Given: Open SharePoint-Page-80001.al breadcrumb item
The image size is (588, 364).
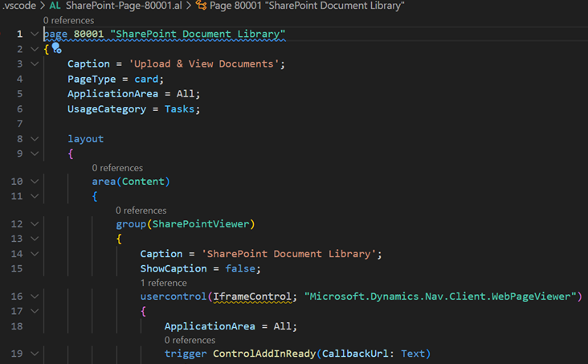Looking at the screenshot, I should (124, 6).
